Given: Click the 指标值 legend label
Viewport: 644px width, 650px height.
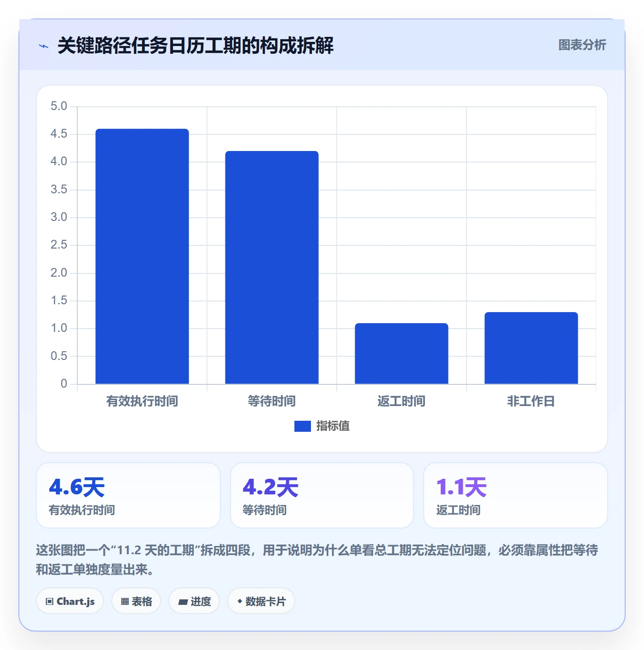Looking at the screenshot, I should (x=333, y=426).
